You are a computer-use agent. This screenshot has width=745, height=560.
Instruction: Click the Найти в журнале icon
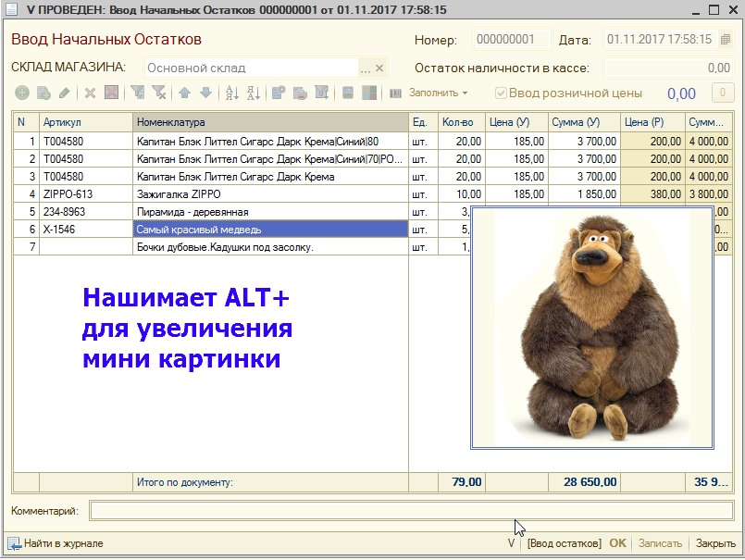[x=14, y=543]
